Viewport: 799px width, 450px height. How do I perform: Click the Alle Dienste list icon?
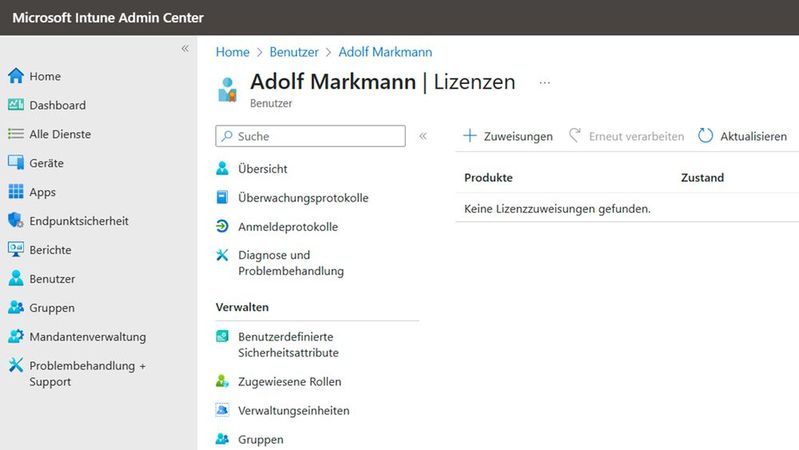tap(16, 134)
